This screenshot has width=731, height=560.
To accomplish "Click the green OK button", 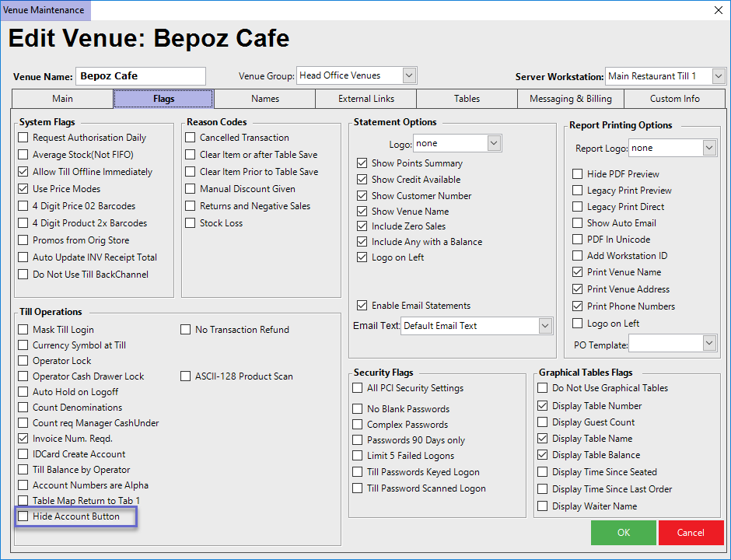I will 623,533.
